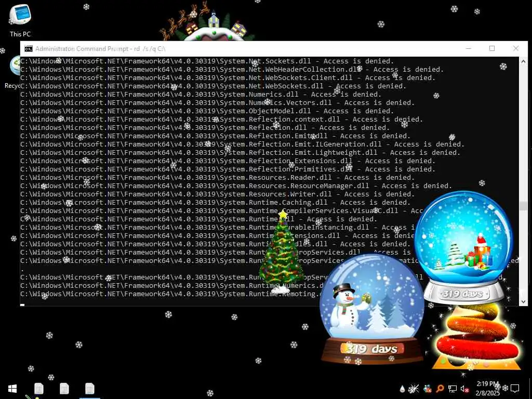532x399 pixels.
Task: Click the Command Prompt title text
Action: (x=100, y=49)
